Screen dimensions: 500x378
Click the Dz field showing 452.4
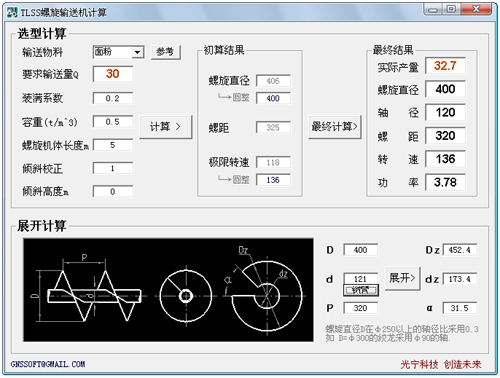click(x=460, y=250)
